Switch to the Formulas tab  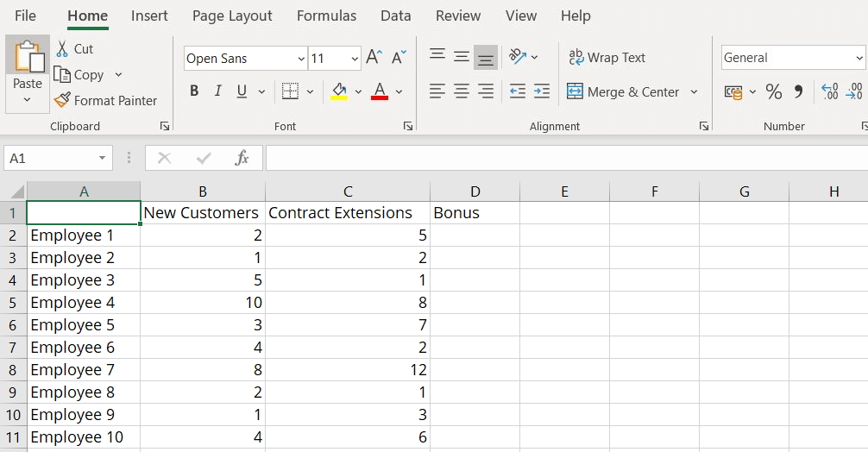click(326, 16)
